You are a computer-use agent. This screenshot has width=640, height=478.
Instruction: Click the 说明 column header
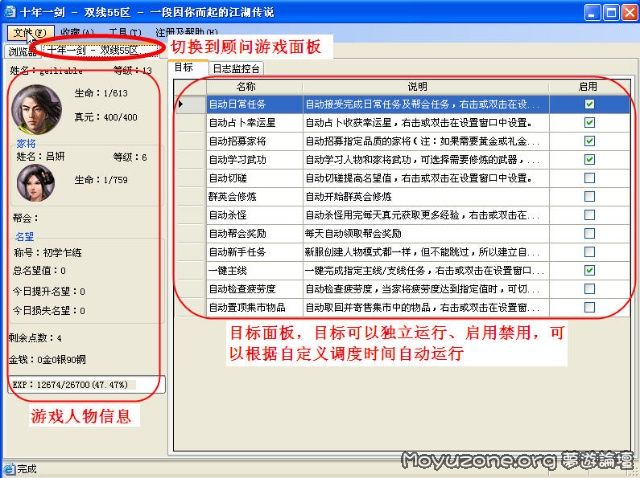tap(426, 87)
